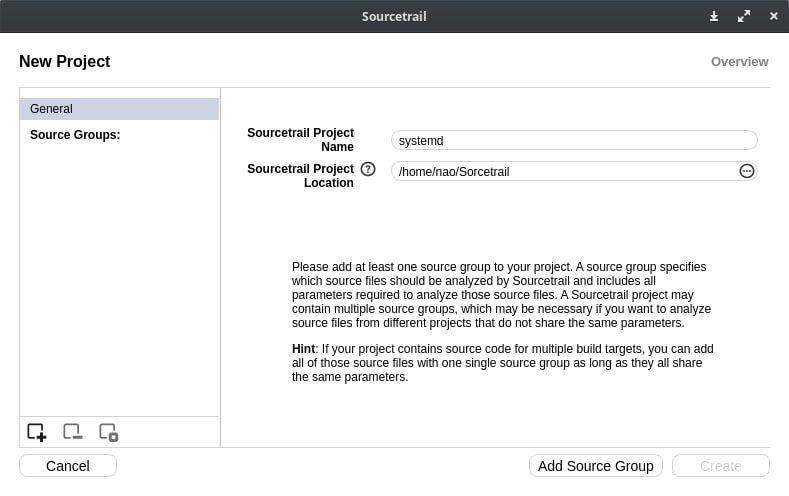Screen dimensions: 789x496
Task: Click into the project location path field
Action: 560,172
